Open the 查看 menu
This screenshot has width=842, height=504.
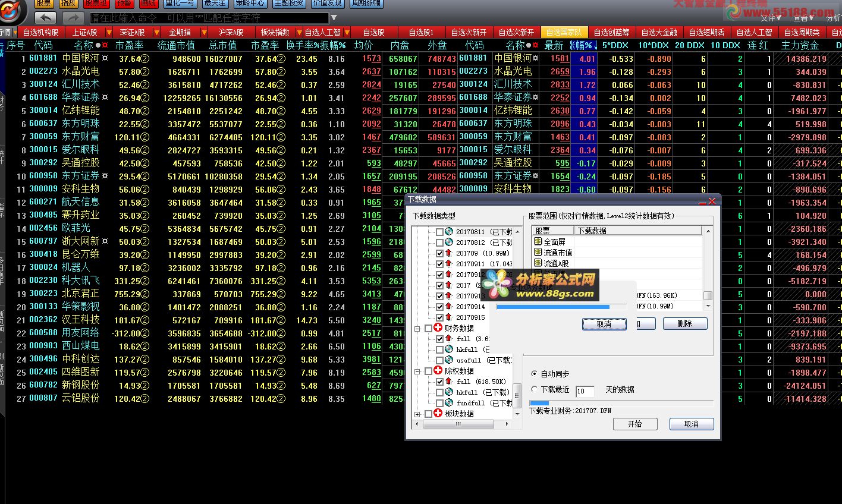coord(803,18)
